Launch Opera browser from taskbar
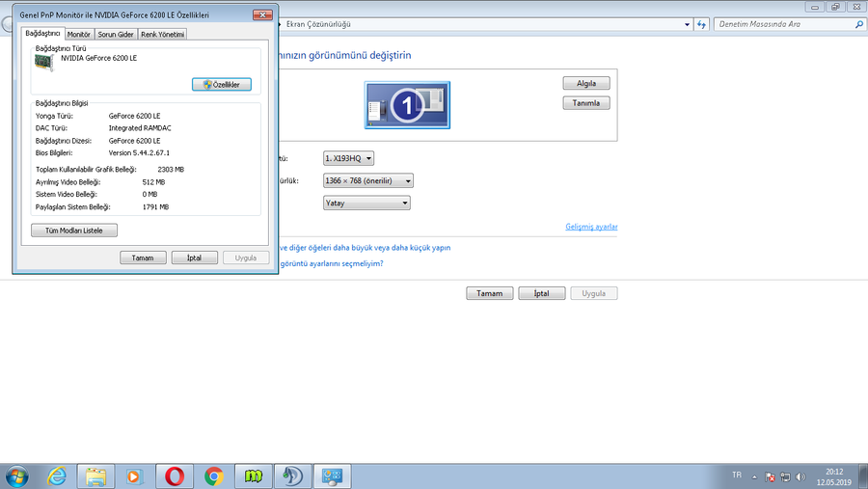Viewport: 868px width, 489px height. 175,476
